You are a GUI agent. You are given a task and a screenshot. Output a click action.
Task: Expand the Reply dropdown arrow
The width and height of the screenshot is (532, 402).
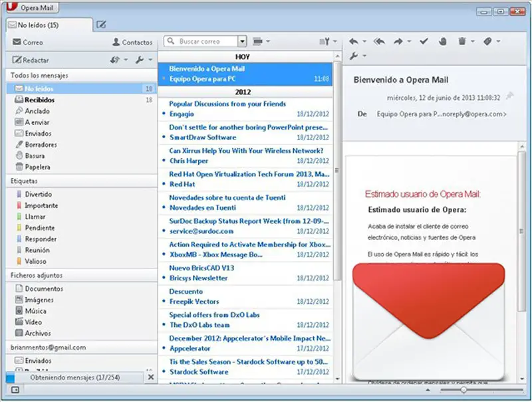364,41
